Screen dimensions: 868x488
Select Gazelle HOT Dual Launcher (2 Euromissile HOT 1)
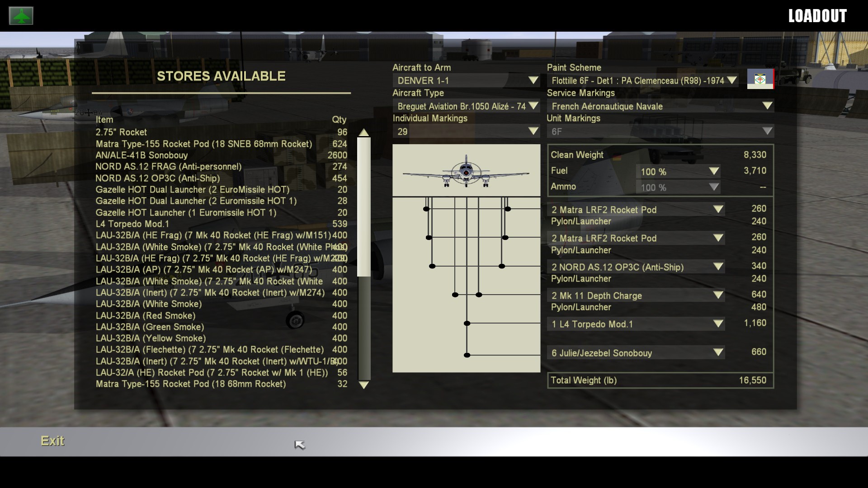222,201
